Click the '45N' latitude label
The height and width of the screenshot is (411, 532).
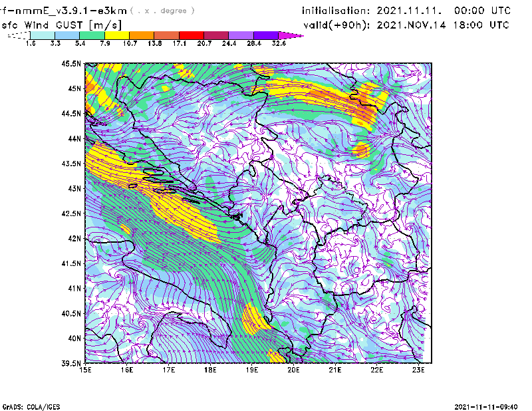(x=74, y=88)
